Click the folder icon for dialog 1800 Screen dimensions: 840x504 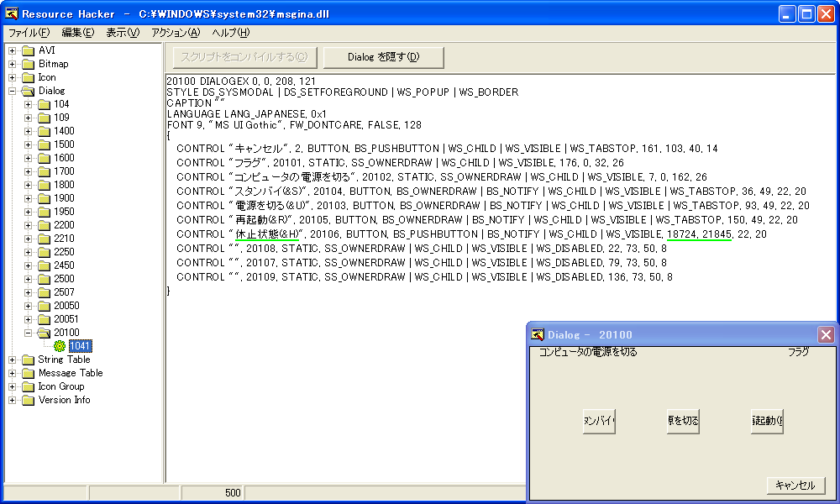tap(45, 185)
